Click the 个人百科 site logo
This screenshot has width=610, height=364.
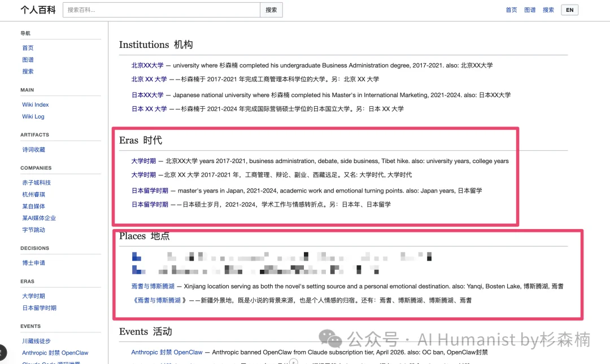[x=38, y=10]
